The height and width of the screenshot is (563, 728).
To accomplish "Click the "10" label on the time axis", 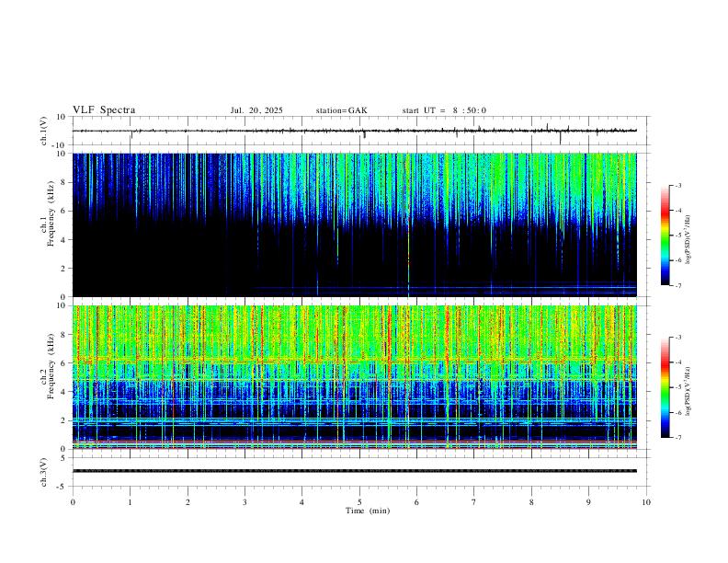I will pos(646,502).
